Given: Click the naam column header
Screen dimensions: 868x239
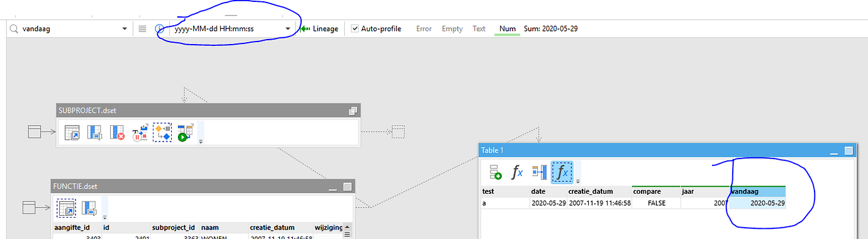Looking at the screenshot, I should pos(223,228).
